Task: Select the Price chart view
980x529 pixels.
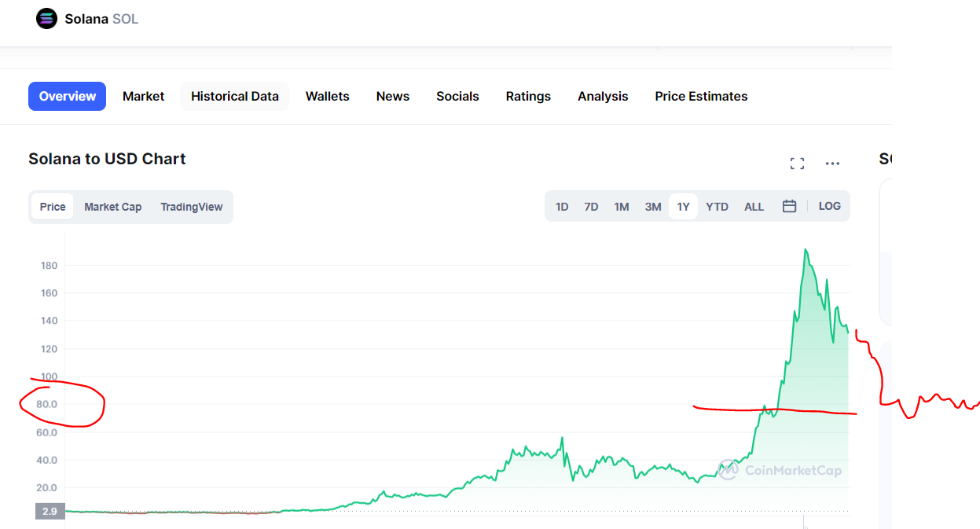Action: [53, 207]
